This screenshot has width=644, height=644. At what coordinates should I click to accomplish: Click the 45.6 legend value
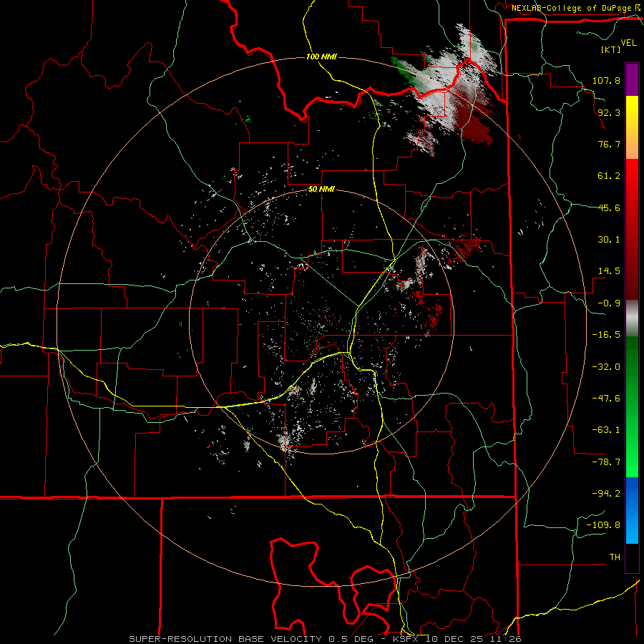[x=609, y=208]
